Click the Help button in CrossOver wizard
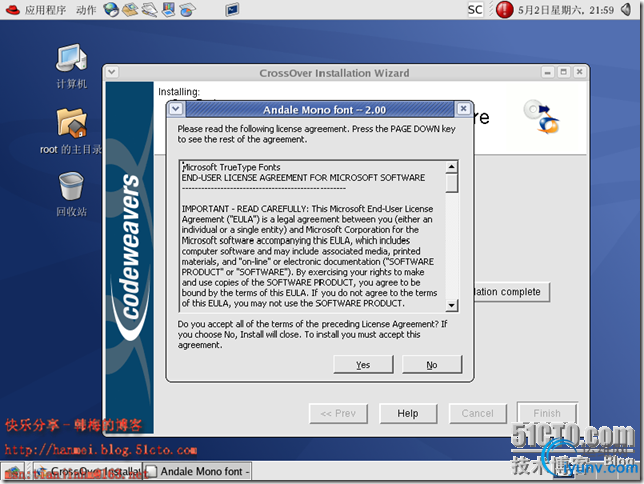The image size is (644, 484). pos(408,413)
